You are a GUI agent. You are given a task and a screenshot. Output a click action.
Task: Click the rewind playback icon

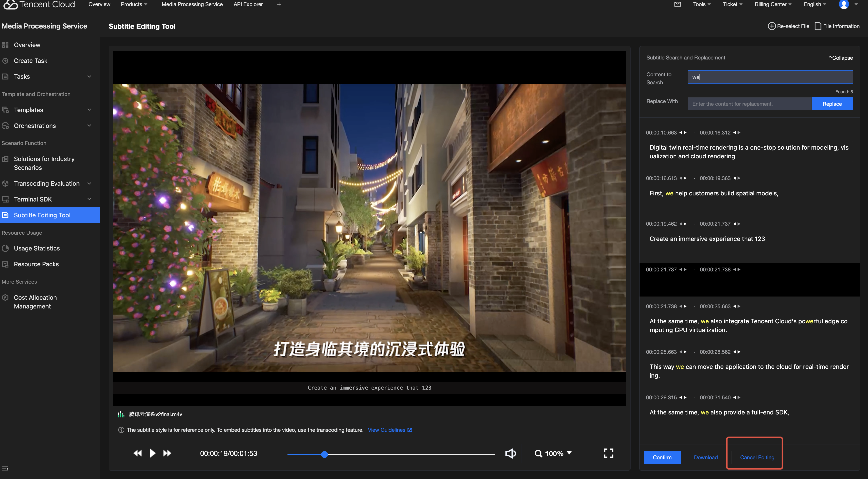click(x=138, y=453)
